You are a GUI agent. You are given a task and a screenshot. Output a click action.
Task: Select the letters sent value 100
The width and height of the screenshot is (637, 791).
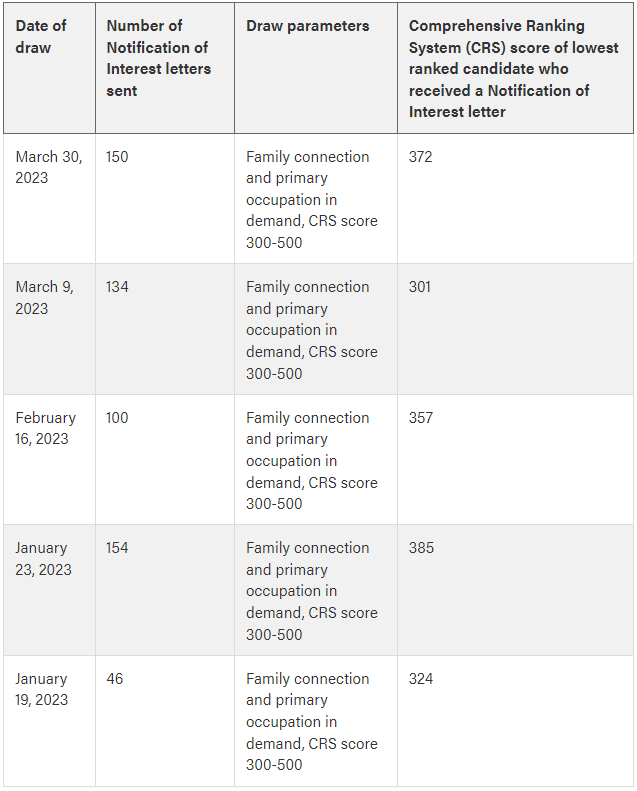(x=117, y=418)
